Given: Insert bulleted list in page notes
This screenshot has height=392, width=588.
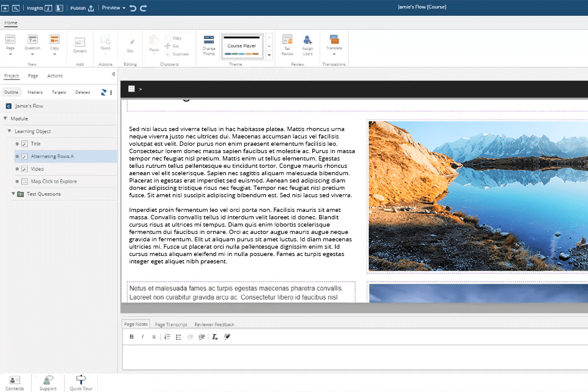Looking at the screenshot, I should pos(178,337).
